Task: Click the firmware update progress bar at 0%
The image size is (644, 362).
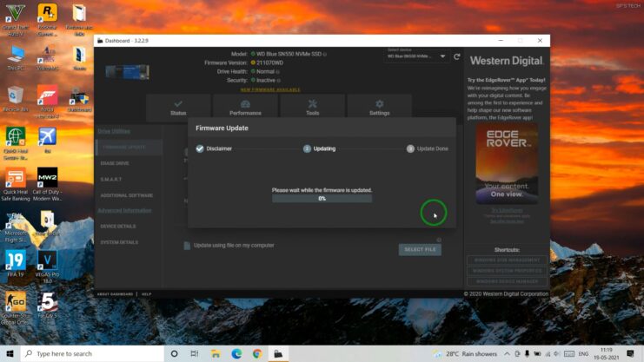Action: (x=322, y=199)
